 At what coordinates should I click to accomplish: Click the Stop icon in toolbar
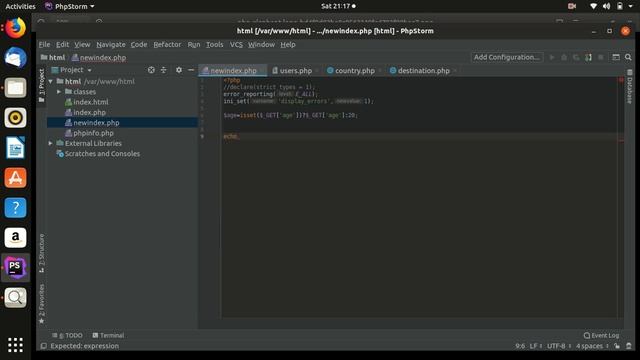click(x=600, y=58)
